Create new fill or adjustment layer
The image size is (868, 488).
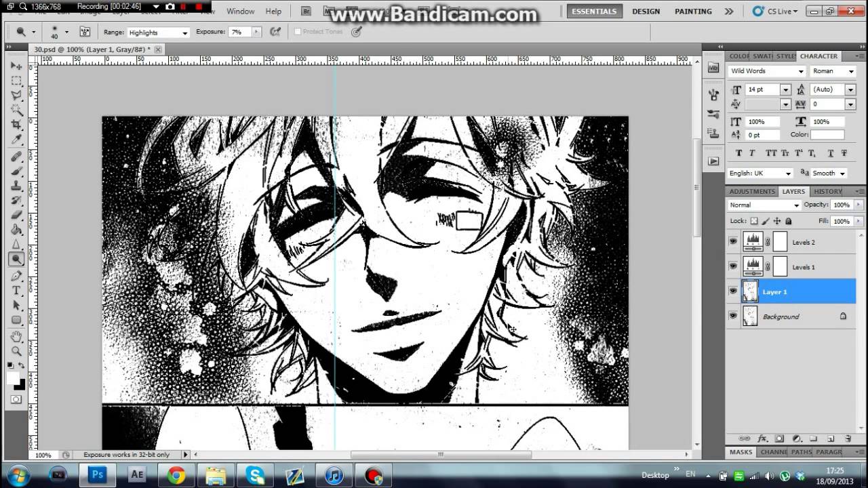tap(797, 439)
